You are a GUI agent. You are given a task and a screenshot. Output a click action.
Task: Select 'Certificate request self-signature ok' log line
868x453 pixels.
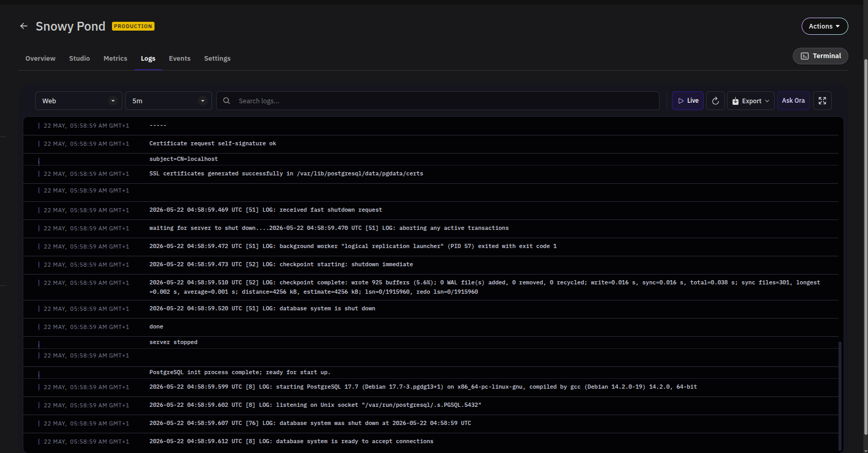point(431,144)
